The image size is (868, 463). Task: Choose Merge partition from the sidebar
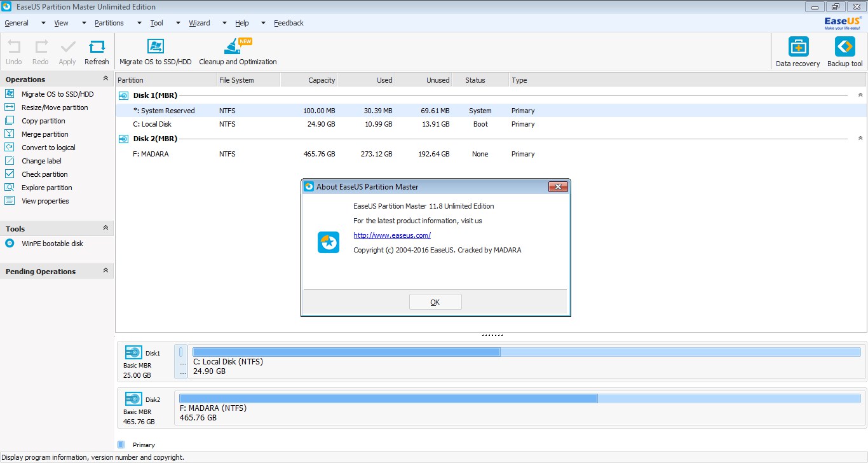tap(44, 134)
